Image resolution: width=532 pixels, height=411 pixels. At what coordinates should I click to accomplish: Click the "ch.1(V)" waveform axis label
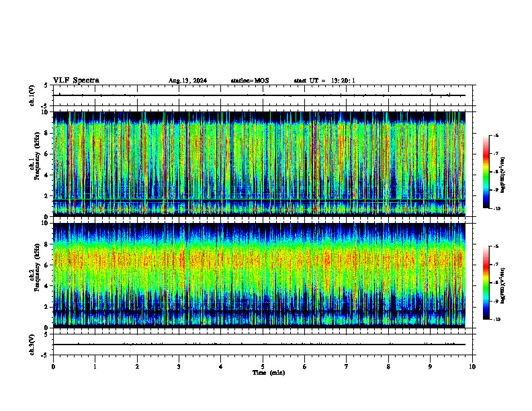32,95
